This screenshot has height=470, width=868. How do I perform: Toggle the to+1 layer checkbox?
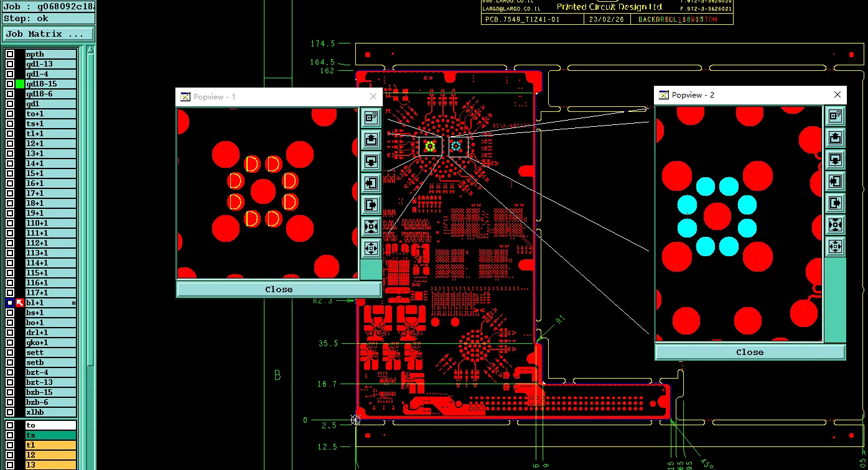pos(10,114)
